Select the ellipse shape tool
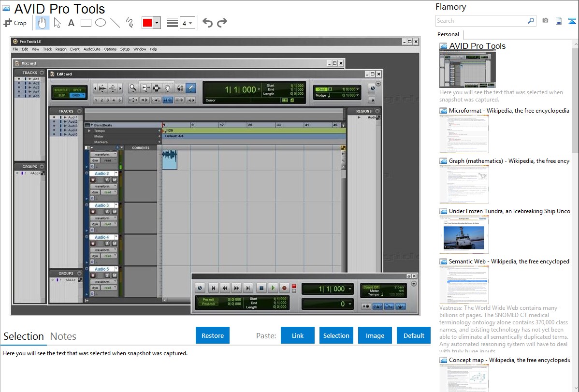 pos(101,23)
